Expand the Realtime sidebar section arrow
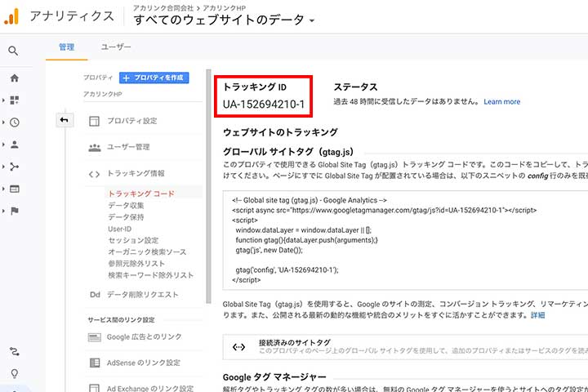This screenshot has width=588, height=392. (x=3, y=122)
